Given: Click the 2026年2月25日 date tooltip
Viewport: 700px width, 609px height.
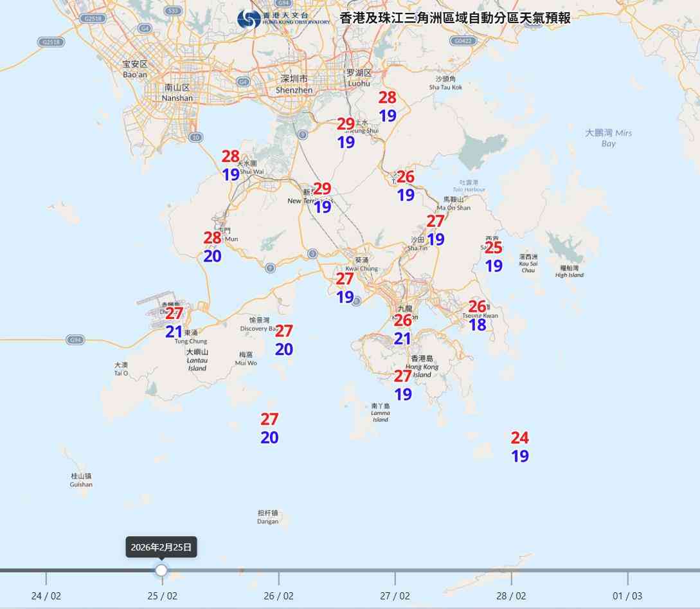Looking at the screenshot, I should (x=160, y=547).
